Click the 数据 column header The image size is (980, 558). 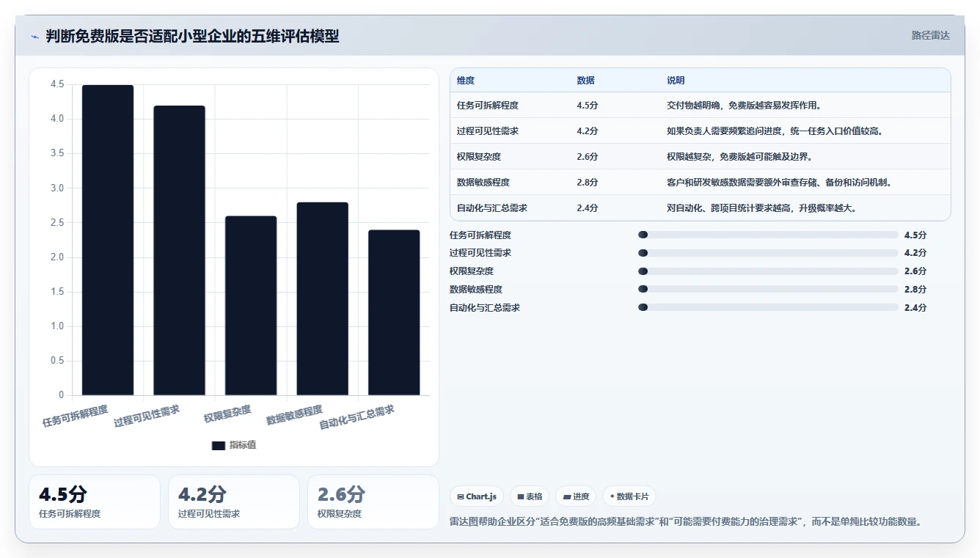(x=585, y=81)
